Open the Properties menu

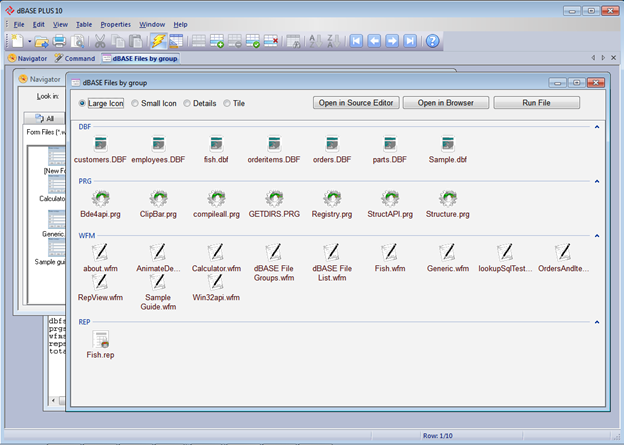coord(115,25)
